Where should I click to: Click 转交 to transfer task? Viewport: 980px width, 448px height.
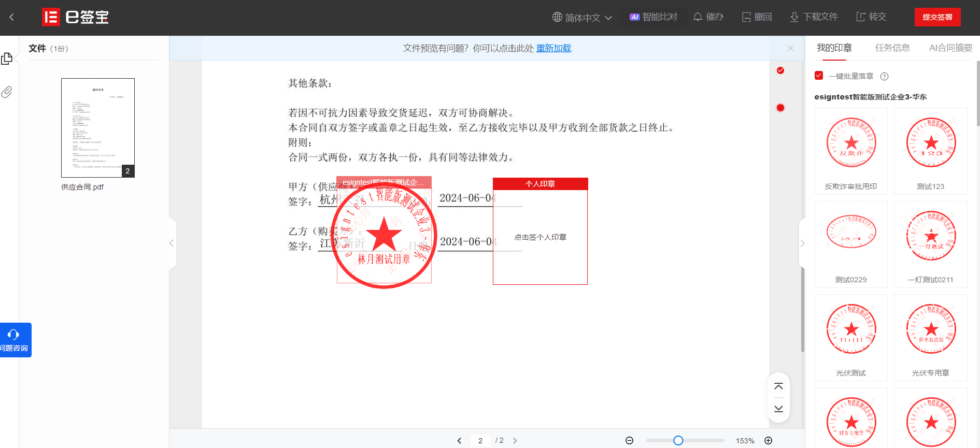[871, 17]
